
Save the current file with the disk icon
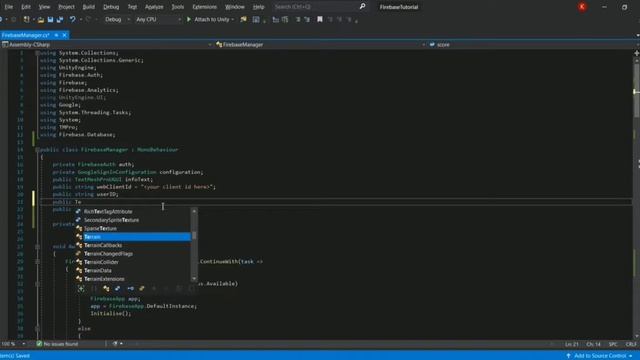50,19
